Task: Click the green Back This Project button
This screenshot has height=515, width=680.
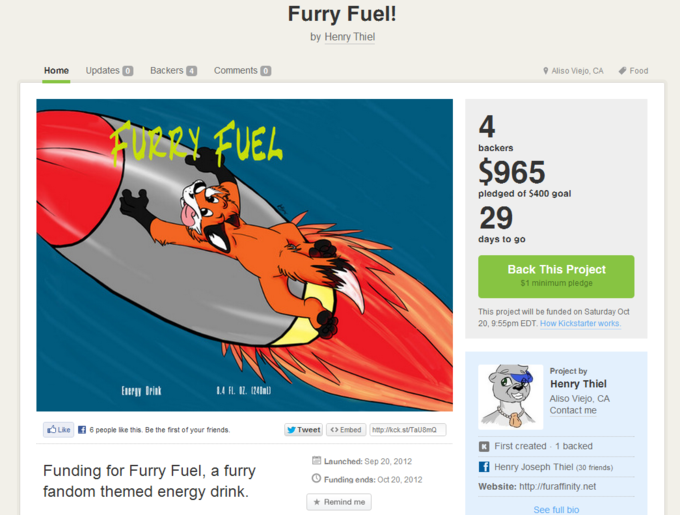Action: coord(556,277)
